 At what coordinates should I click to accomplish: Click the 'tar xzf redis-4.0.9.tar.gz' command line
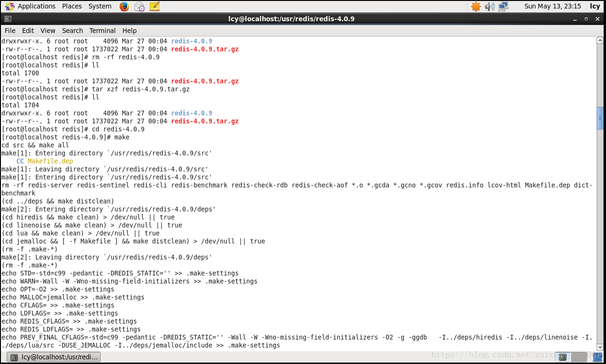point(96,89)
